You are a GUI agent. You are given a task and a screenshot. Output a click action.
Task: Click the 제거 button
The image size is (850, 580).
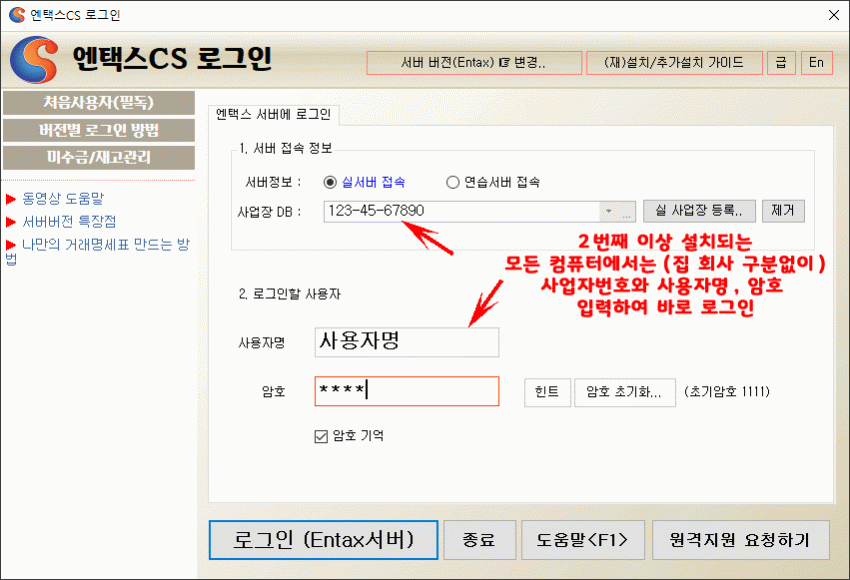point(783,211)
